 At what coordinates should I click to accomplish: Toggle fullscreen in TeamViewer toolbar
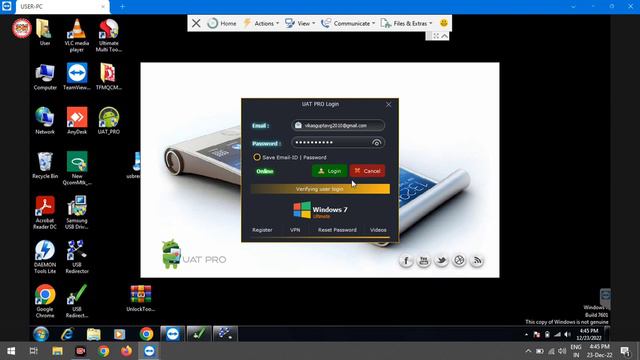pyautogui.click(x=436, y=36)
